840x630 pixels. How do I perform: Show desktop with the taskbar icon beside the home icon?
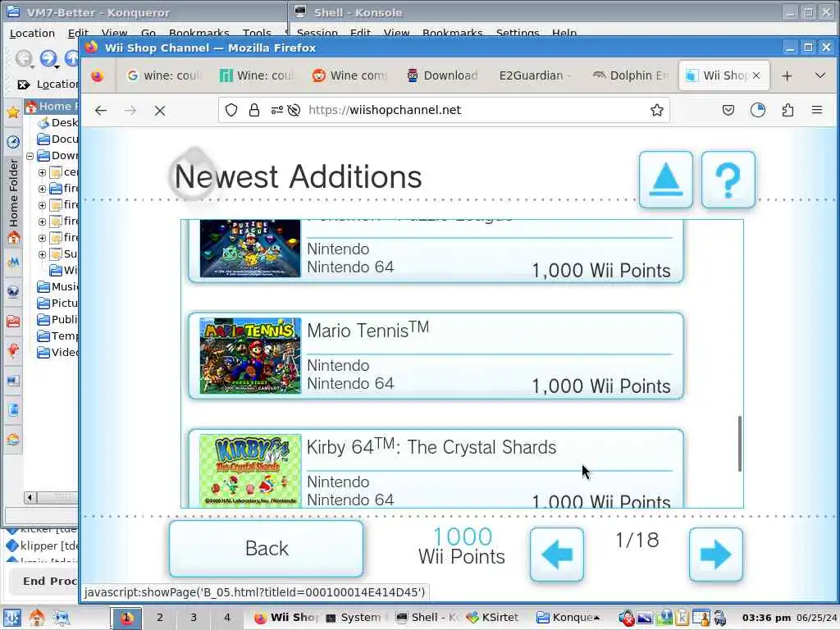62,618
